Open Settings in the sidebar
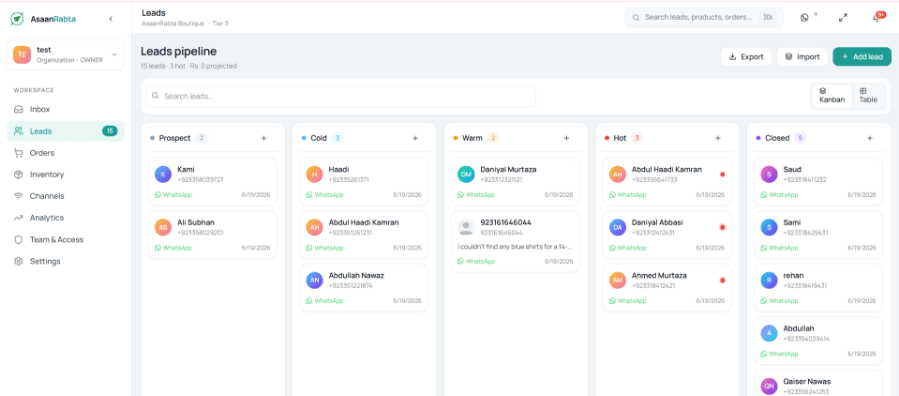 (x=65, y=261)
